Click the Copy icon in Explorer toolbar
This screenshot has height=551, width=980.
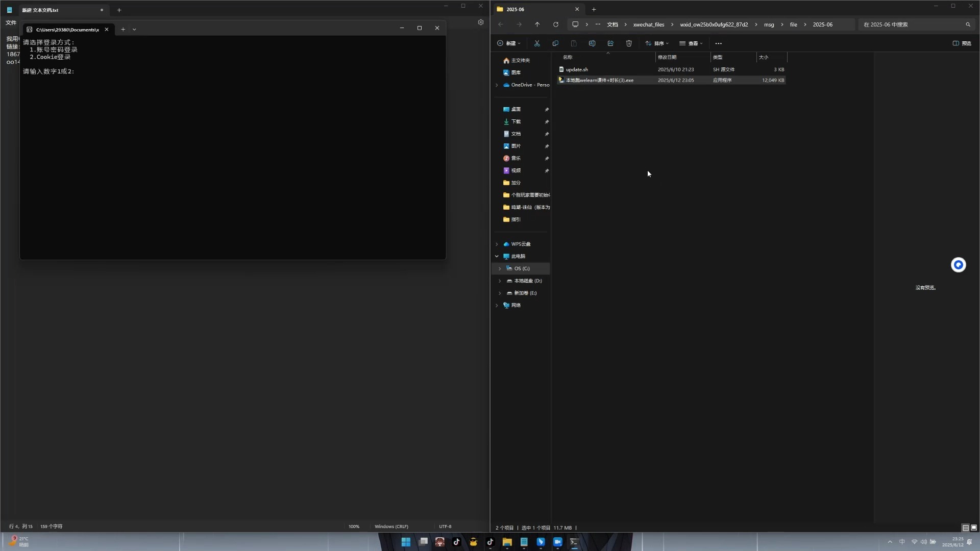pyautogui.click(x=555, y=43)
